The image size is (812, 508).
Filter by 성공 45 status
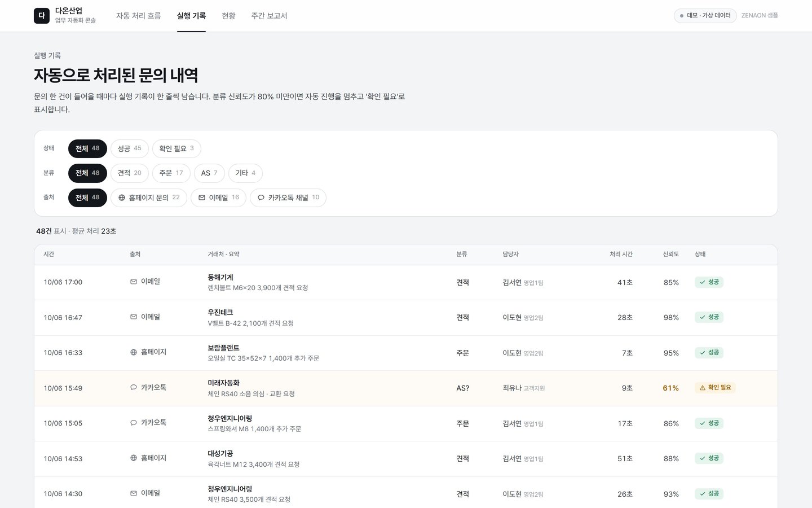(130, 148)
